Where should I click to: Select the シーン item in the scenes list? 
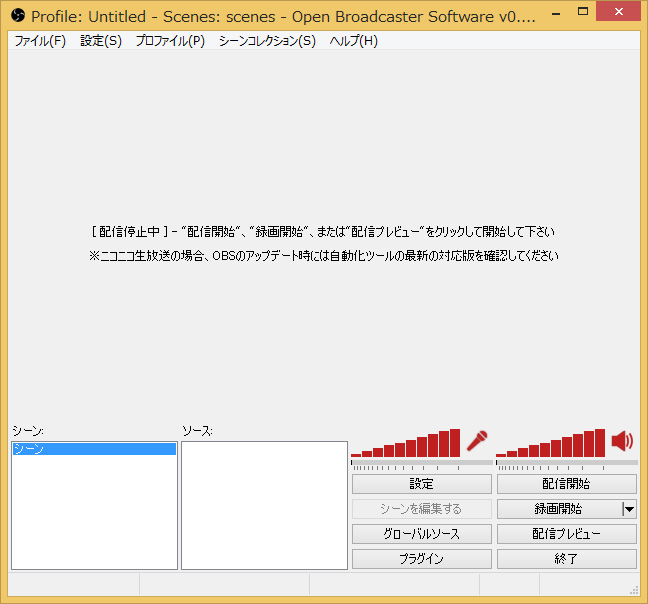pos(94,449)
